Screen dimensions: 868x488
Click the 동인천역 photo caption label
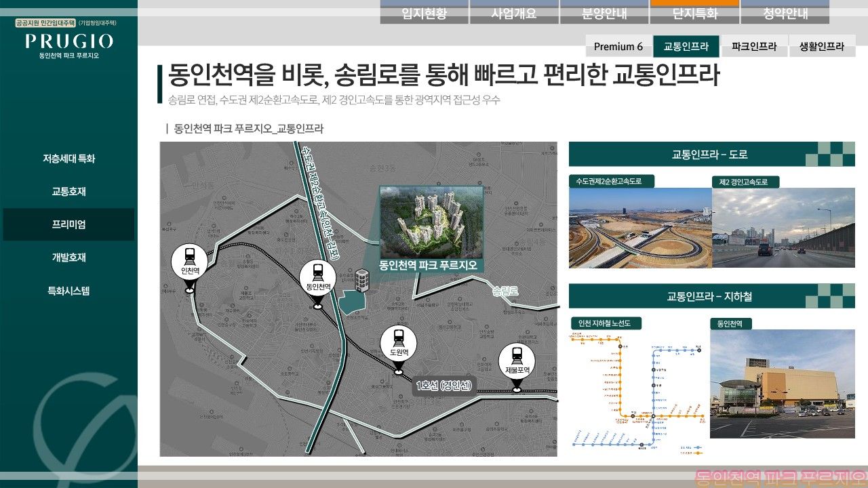click(731, 324)
